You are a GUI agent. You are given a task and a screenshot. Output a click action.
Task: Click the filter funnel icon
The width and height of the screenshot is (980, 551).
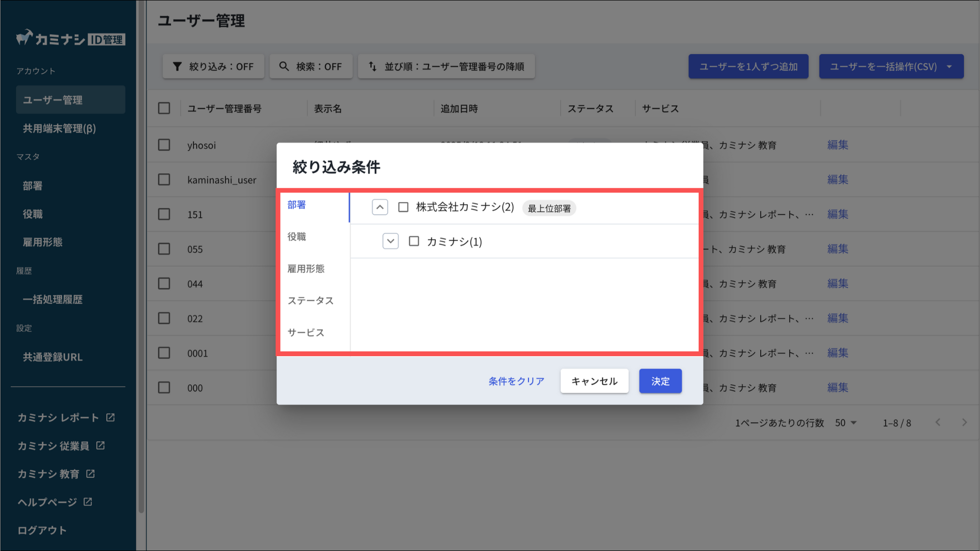click(x=177, y=67)
